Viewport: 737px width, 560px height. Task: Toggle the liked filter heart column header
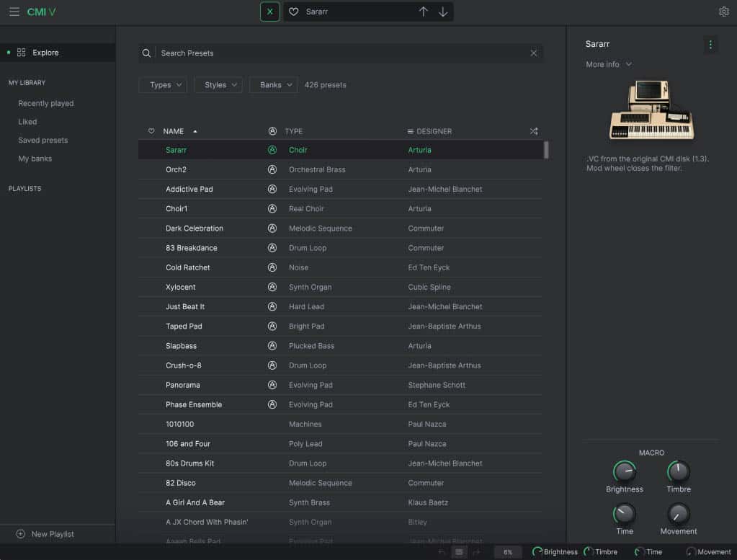pyautogui.click(x=151, y=131)
